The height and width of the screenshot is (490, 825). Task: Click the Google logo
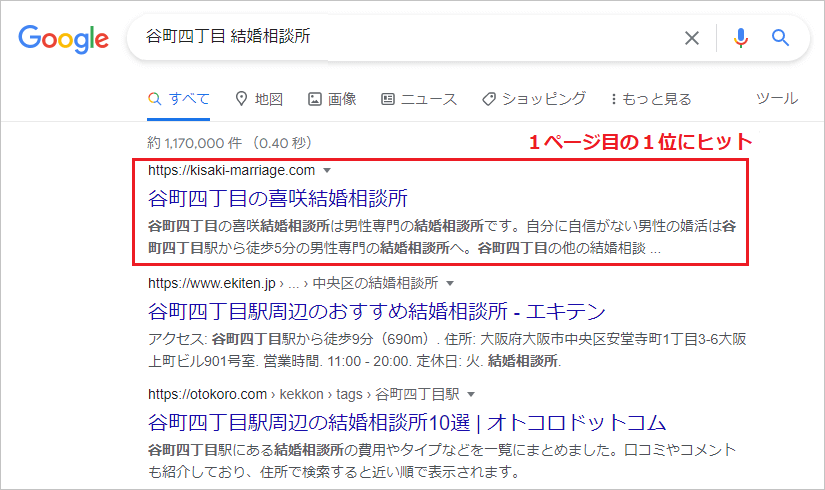coord(64,39)
